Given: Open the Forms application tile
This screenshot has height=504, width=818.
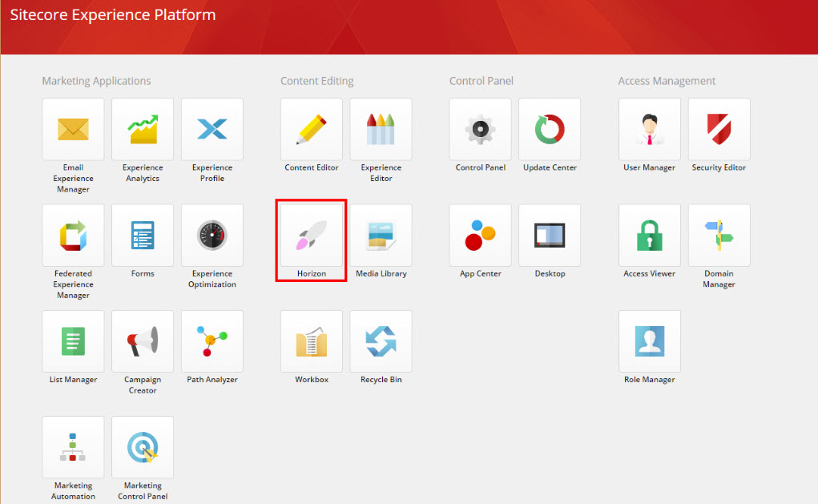Looking at the screenshot, I should (142, 235).
